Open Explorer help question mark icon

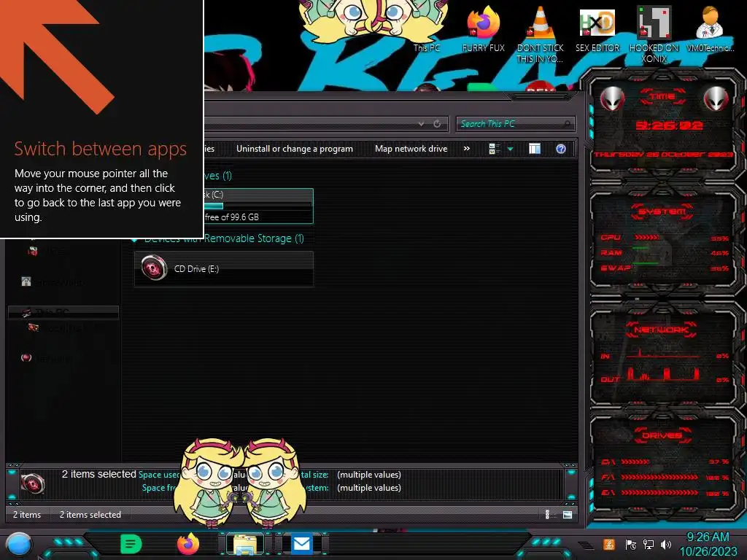click(x=561, y=149)
